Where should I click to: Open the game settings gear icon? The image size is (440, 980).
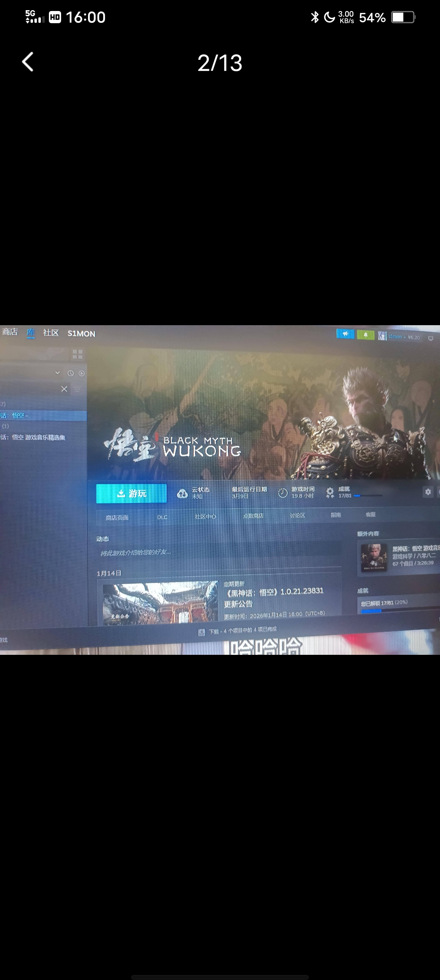[428, 492]
